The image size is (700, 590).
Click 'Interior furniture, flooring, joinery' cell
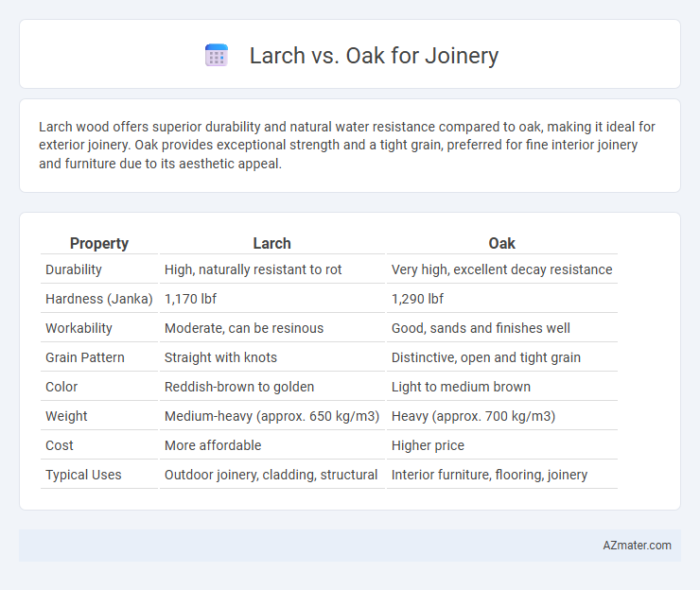tap(501, 475)
